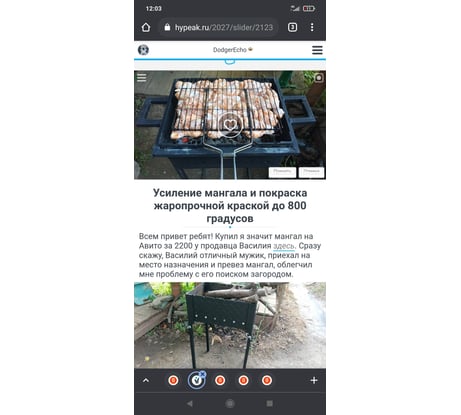Open the menu icon on cover image
The image size is (461, 415).
click(142, 77)
